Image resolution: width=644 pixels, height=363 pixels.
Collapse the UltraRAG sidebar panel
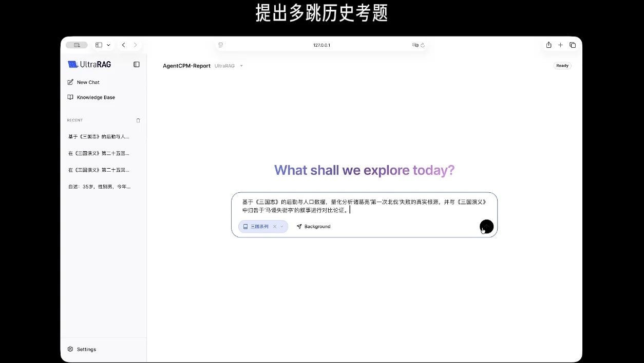point(136,64)
